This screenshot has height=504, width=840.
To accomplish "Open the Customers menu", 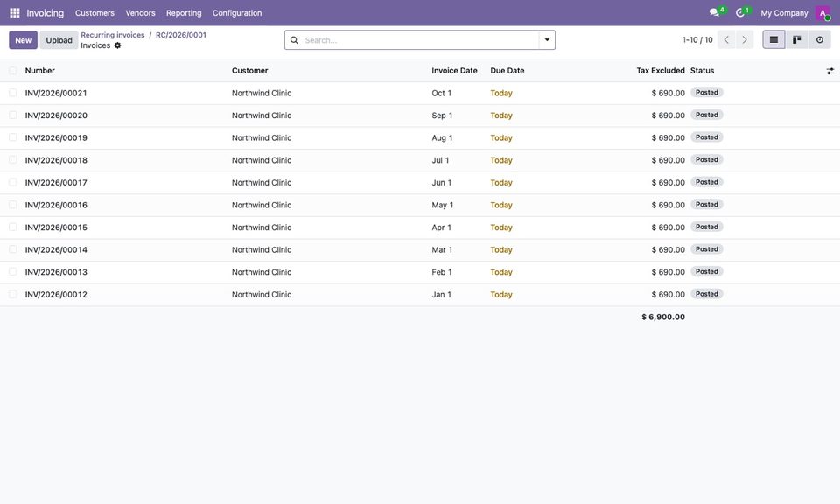I will (x=94, y=13).
